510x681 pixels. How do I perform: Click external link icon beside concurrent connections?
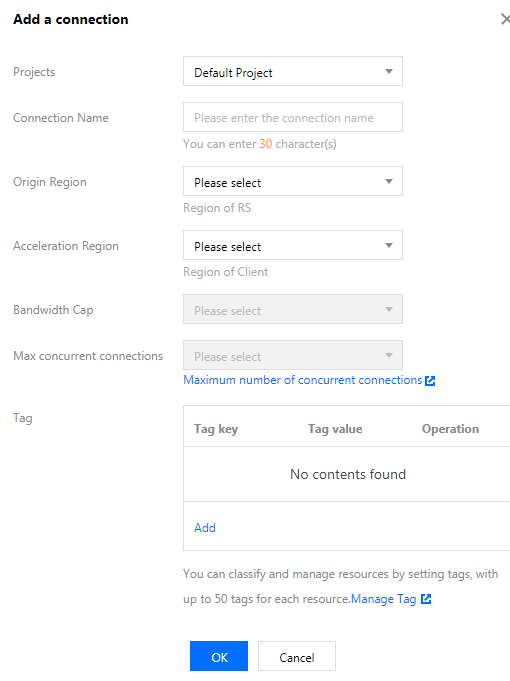(x=430, y=381)
